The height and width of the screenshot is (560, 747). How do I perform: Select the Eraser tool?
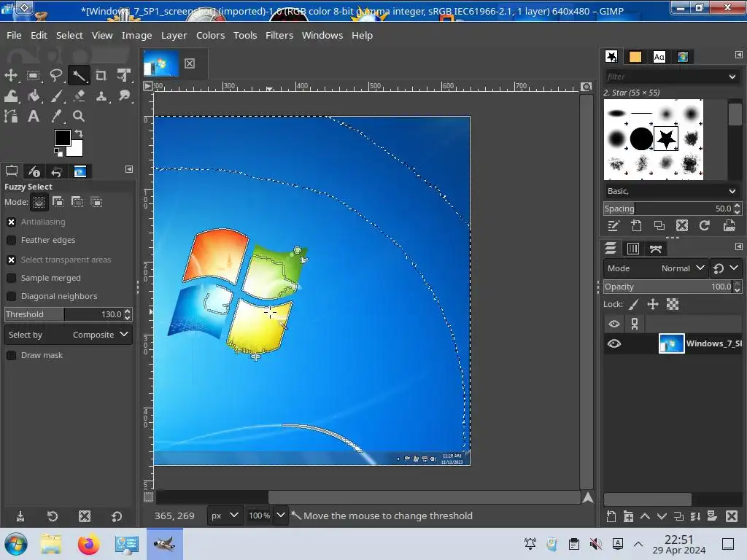point(79,96)
